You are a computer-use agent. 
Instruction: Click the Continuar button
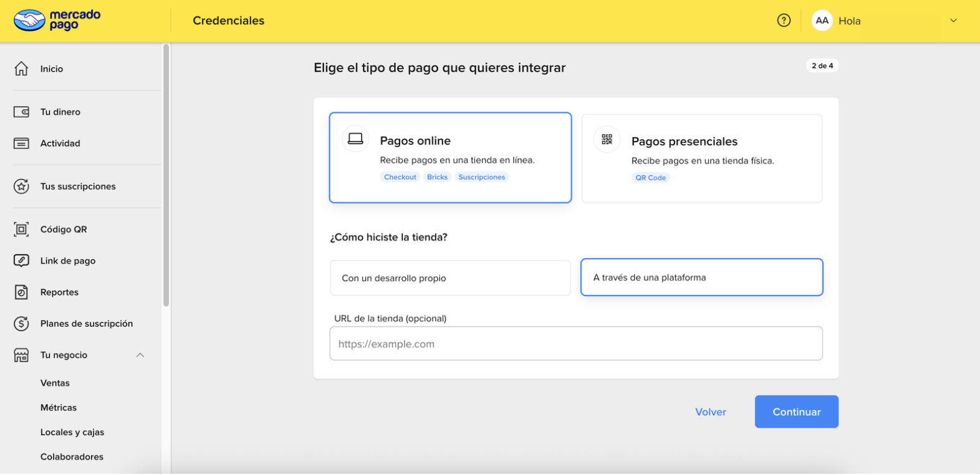[796, 412]
